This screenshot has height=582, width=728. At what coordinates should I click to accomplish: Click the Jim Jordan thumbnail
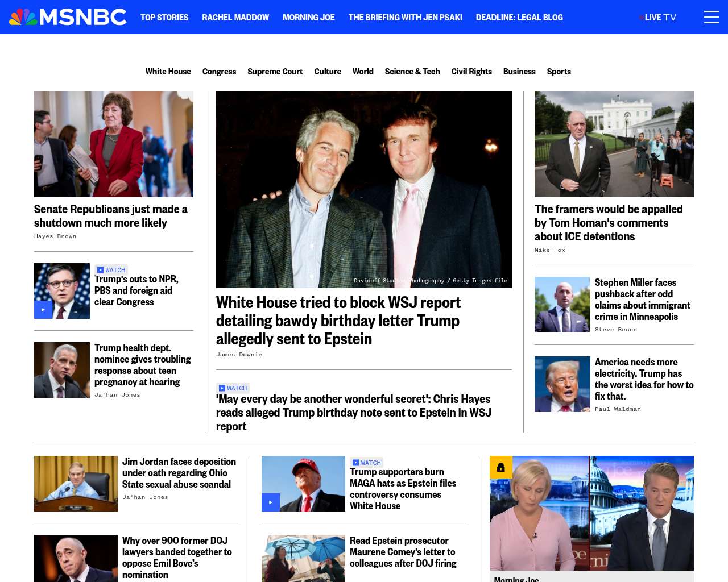pyautogui.click(x=76, y=484)
